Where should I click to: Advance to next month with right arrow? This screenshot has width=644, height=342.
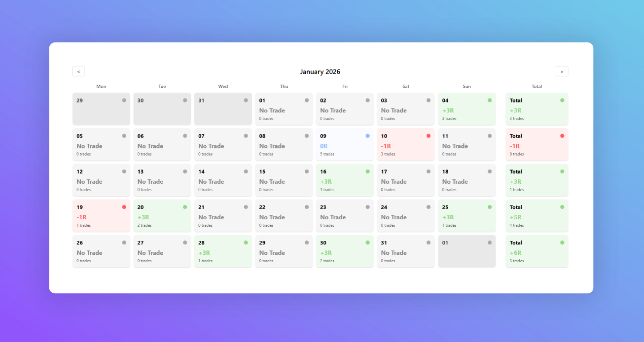pos(562,71)
